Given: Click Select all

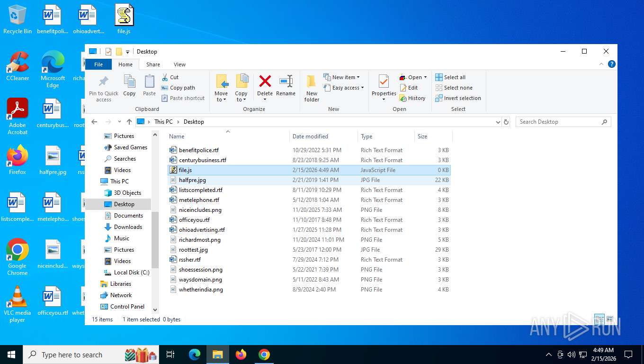Looking at the screenshot, I should [x=450, y=77].
